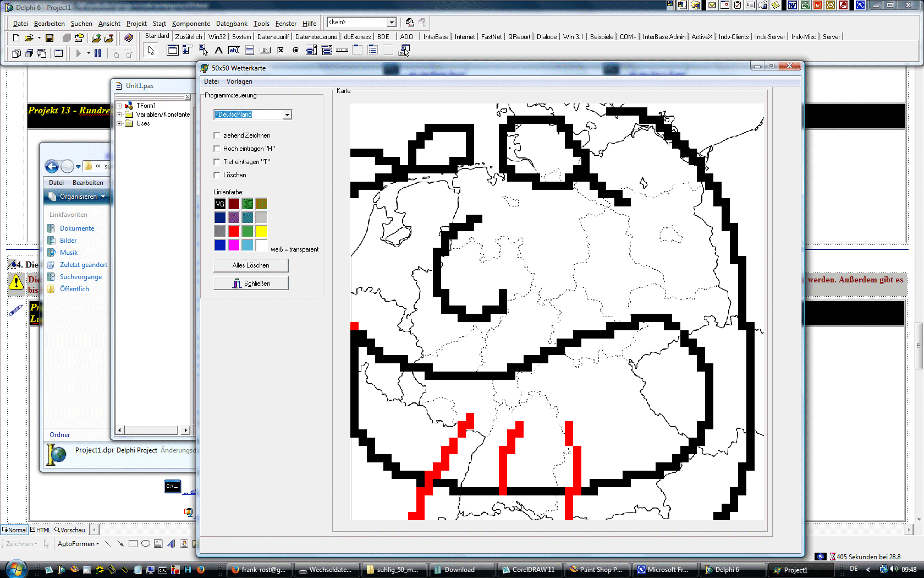
Task: Click the Pause icon in Delphi toolbar
Action: pos(98,53)
